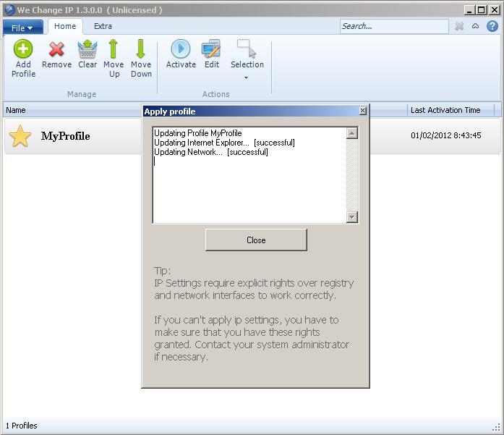504x435 pixels.
Task: Edit the selected profile
Action: point(211,54)
